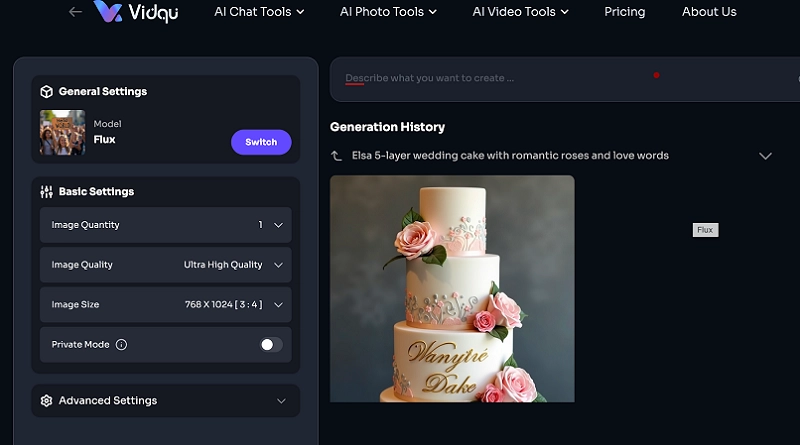Collapse the generation history entry chevron

(x=765, y=156)
